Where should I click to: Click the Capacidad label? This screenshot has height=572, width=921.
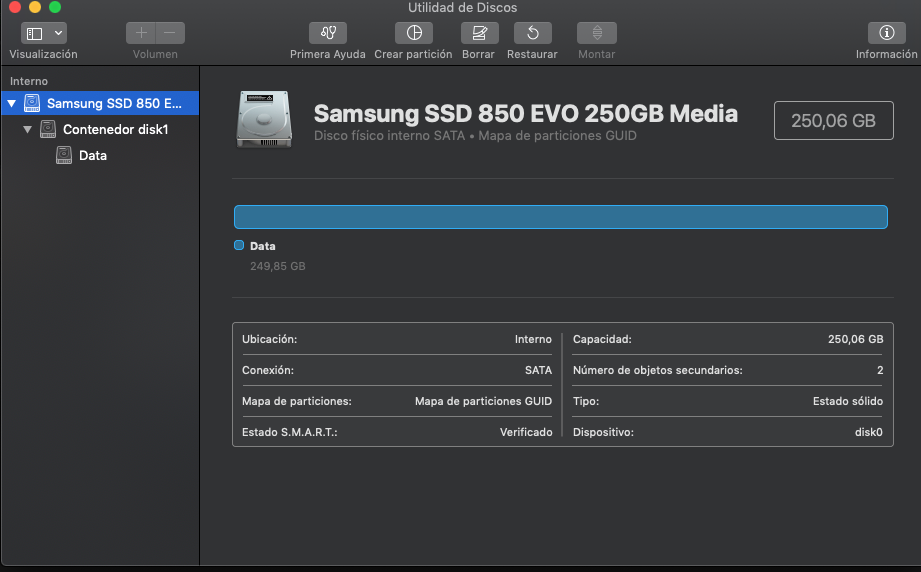[x=602, y=339]
